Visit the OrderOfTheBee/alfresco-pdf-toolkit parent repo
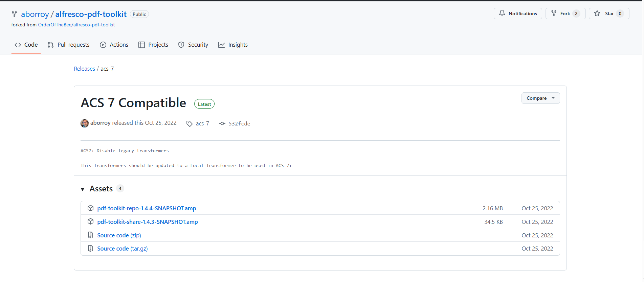Screen dimensions: 644x282 [x=76, y=25]
